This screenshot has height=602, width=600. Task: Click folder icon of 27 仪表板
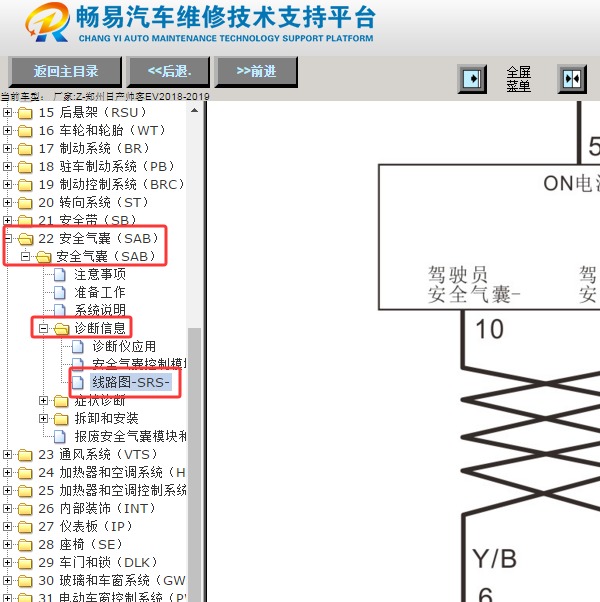(25, 528)
